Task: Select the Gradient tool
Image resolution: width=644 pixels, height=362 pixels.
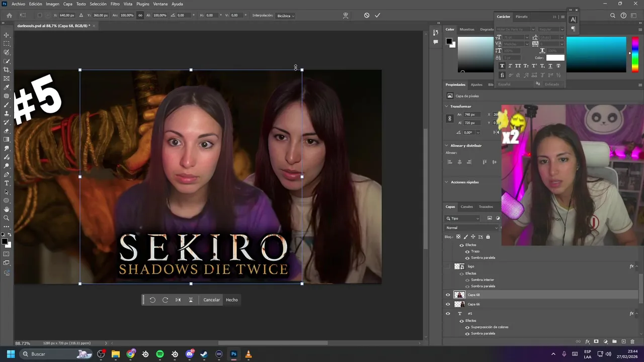Action: (7, 140)
